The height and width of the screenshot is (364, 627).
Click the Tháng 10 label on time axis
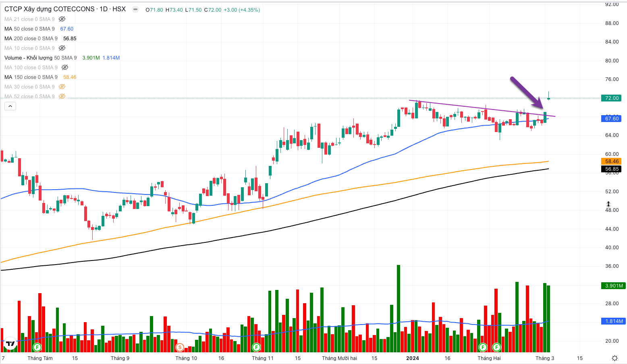click(186, 358)
